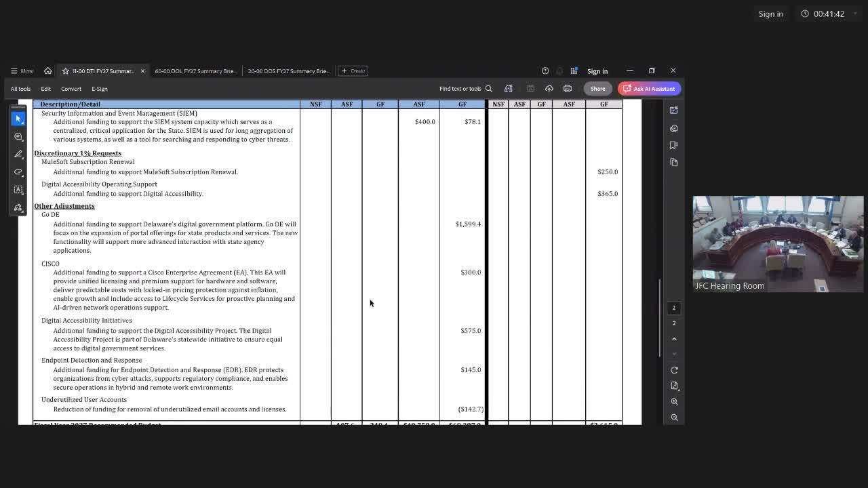Switch to the 11-00 DTI FY27 Summary tab
This screenshot has width=868, height=488.
click(x=103, y=70)
